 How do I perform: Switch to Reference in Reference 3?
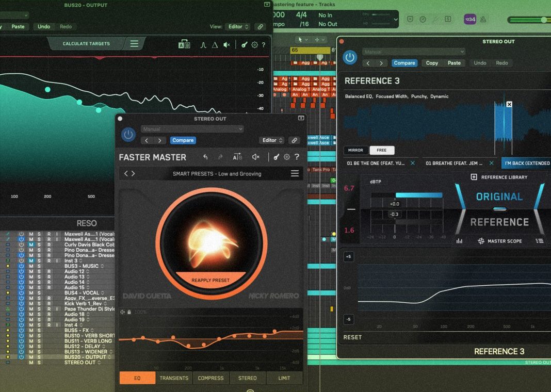pos(499,222)
